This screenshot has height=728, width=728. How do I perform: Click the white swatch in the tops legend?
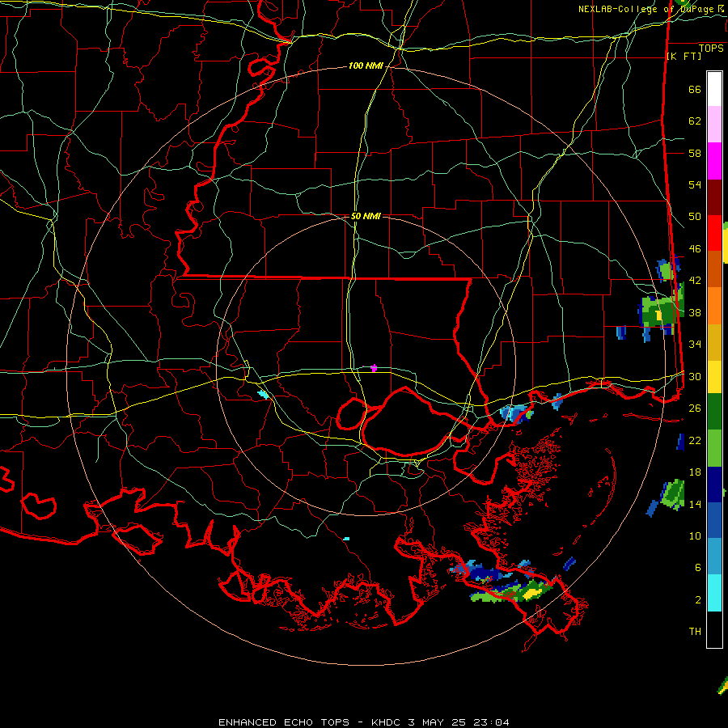click(714, 89)
